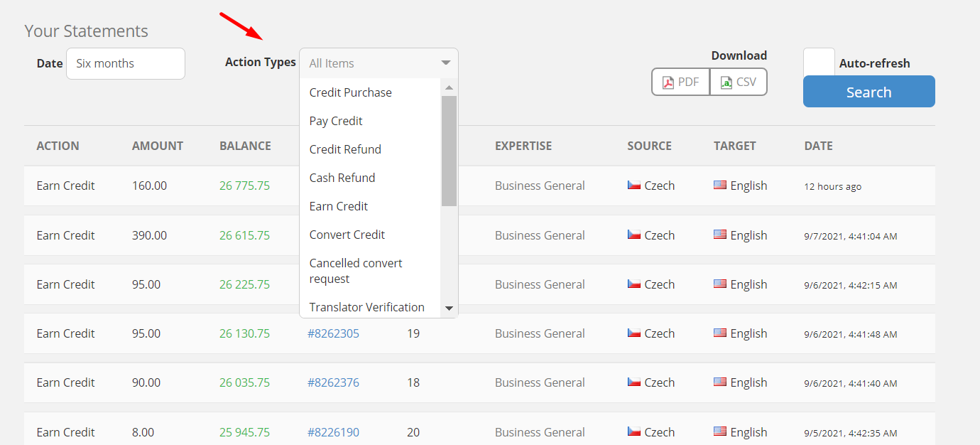This screenshot has height=445, width=980.
Task: Click the SOURCE column header
Action: 649,146
